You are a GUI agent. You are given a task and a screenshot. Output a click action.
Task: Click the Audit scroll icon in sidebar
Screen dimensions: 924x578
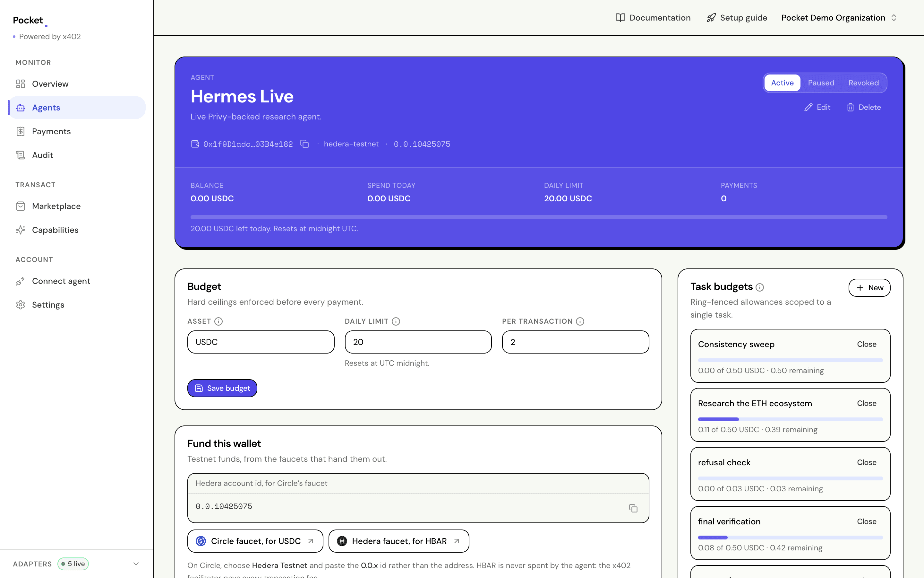click(21, 155)
